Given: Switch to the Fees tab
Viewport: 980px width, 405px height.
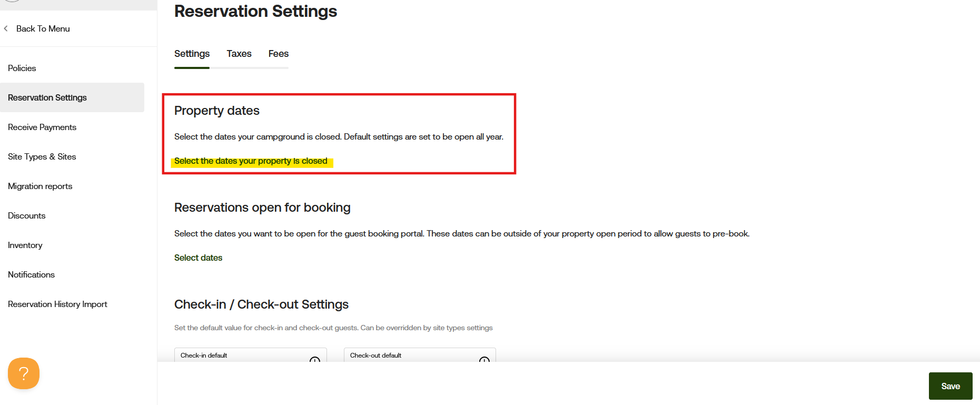Looking at the screenshot, I should pos(279,54).
